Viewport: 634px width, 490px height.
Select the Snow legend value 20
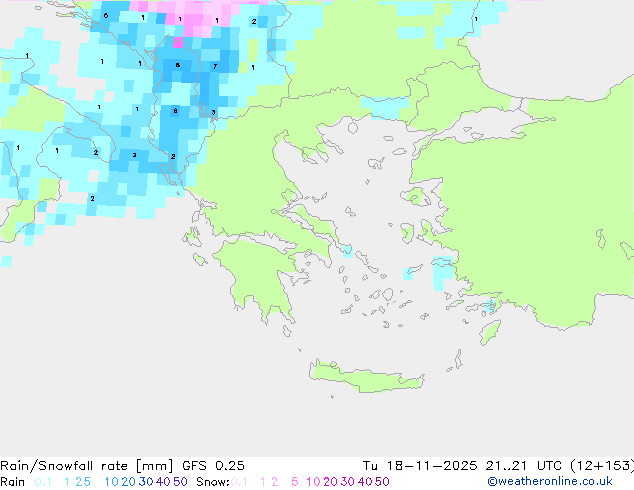tap(331, 482)
